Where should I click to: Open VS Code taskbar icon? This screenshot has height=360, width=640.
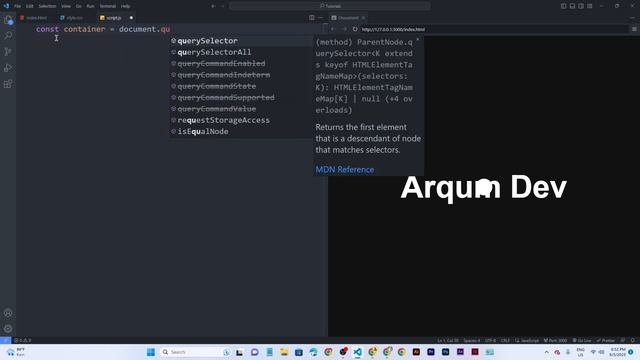coord(358,352)
